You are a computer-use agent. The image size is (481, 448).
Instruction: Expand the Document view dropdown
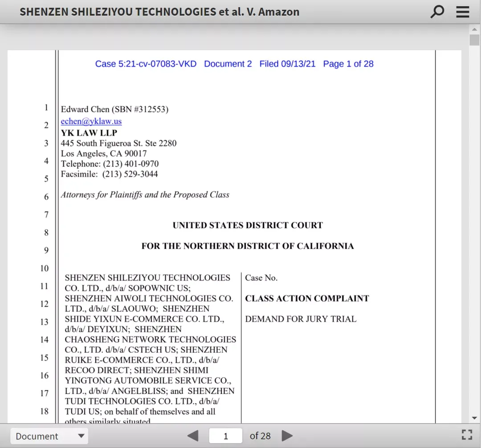point(49,436)
